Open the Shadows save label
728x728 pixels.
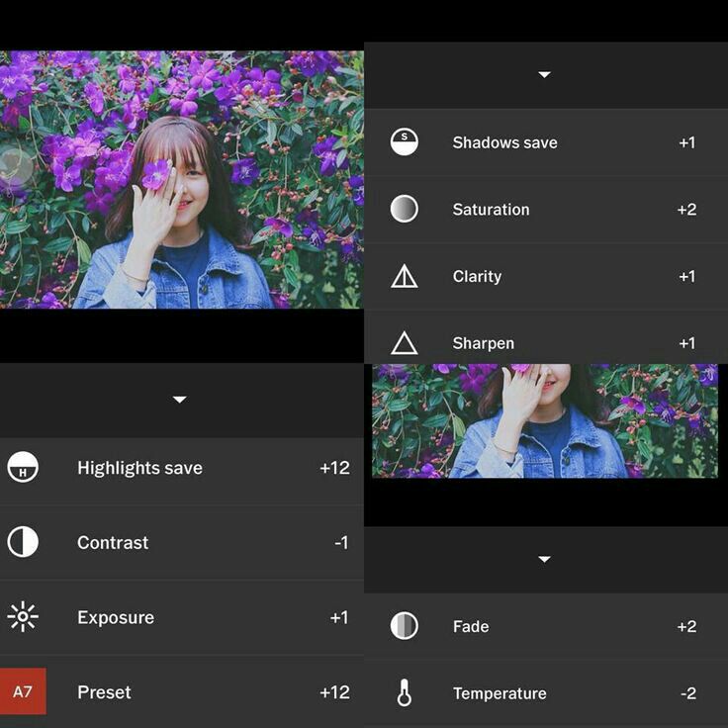504,142
